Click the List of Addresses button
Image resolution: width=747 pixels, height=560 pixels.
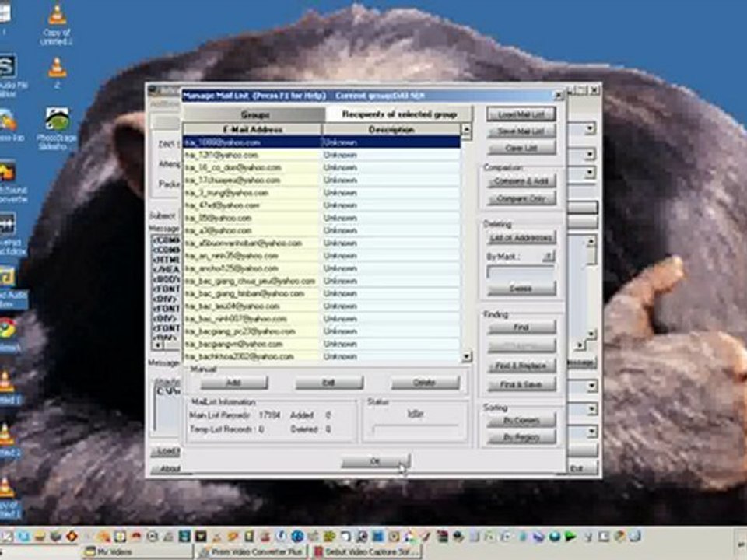(521, 237)
